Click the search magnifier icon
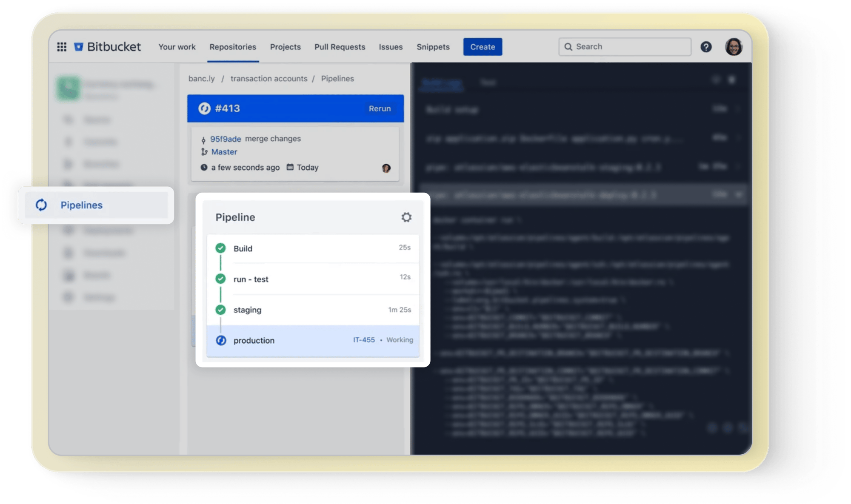The width and height of the screenshot is (851, 504). pos(568,47)
